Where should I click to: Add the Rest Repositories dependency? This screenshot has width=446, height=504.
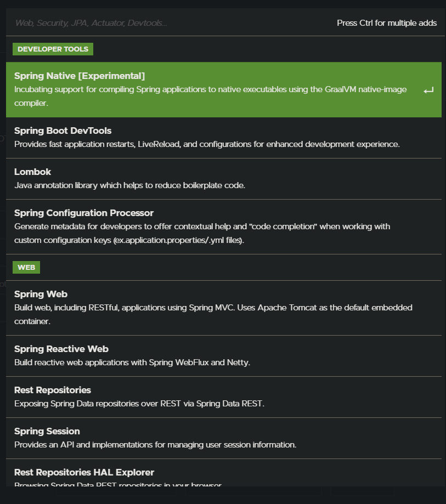pos(52,390)
